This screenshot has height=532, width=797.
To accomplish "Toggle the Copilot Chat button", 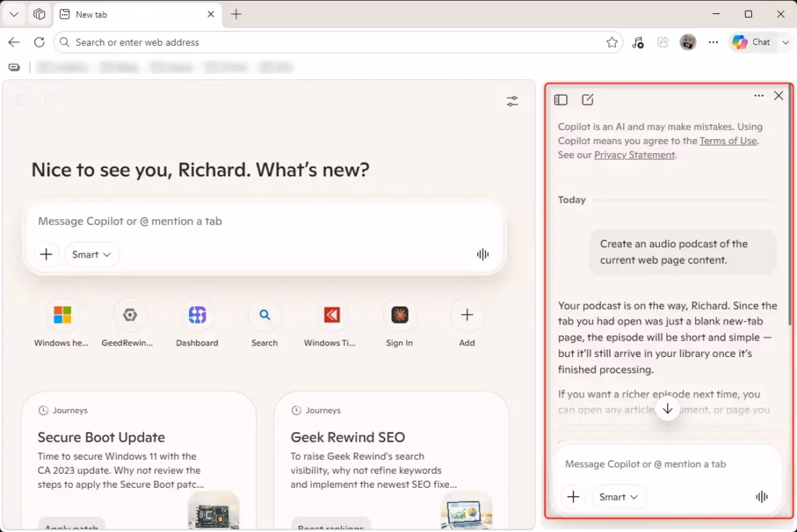I will (x=752, y=42).
